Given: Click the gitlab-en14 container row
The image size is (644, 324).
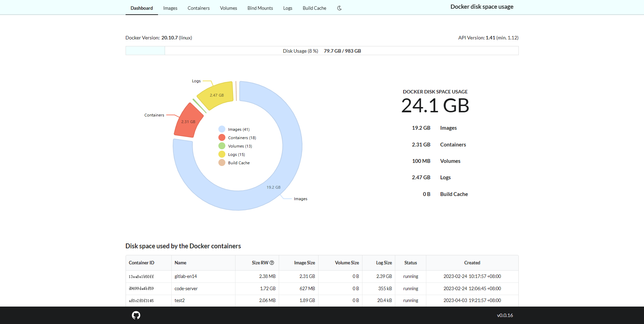Looking at the screenshot, I should 186,276.
